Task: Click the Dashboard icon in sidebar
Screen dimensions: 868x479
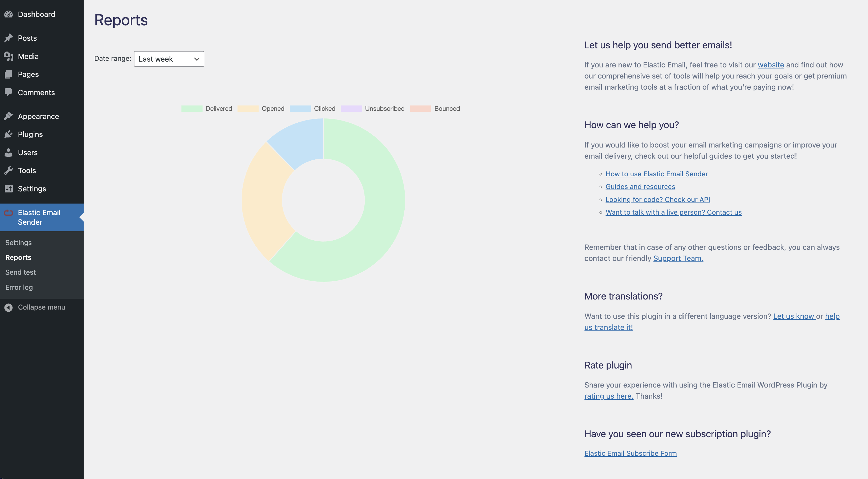Action: pyautogui.click(x=9, y=13)
